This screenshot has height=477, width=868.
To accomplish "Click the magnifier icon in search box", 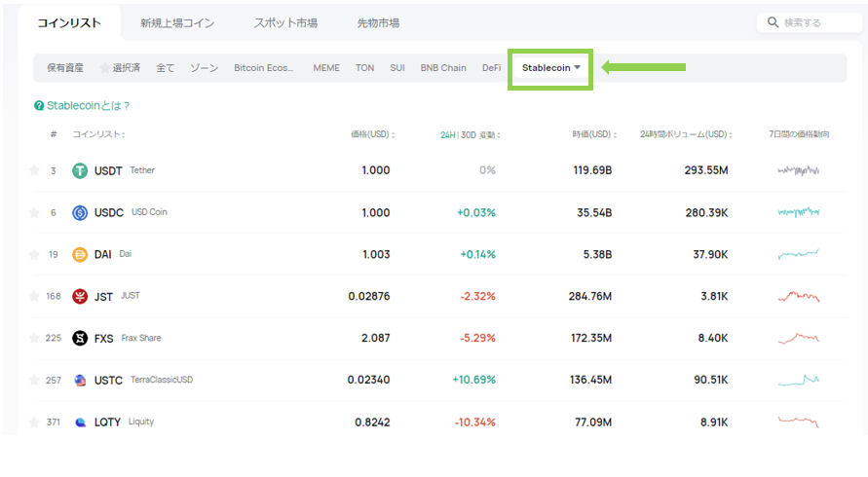I will (x=773, y=22).
